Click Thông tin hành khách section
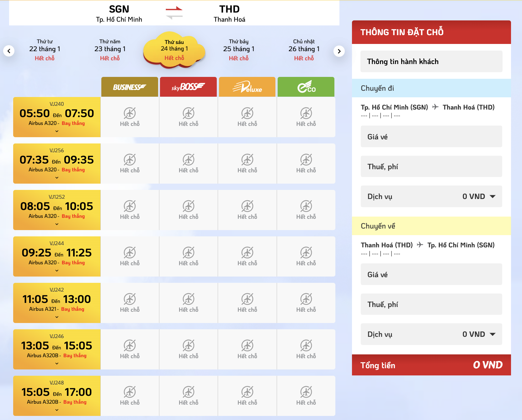522x420 pixels. click(431, 62)
